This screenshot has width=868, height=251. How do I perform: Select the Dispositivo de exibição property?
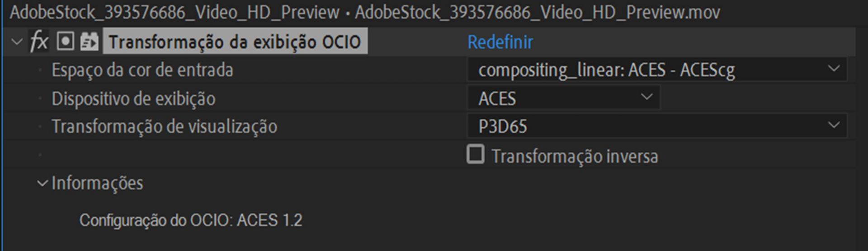(x=133, y=99)
